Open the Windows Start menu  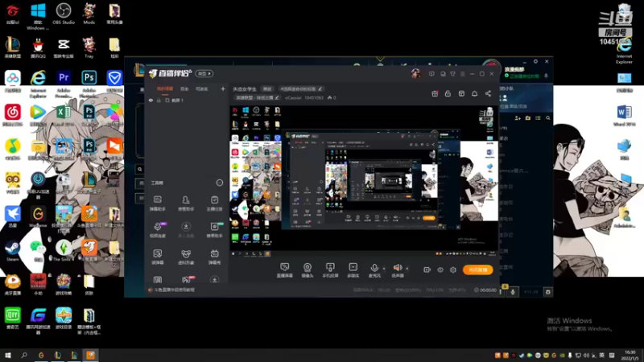(7, 355)
